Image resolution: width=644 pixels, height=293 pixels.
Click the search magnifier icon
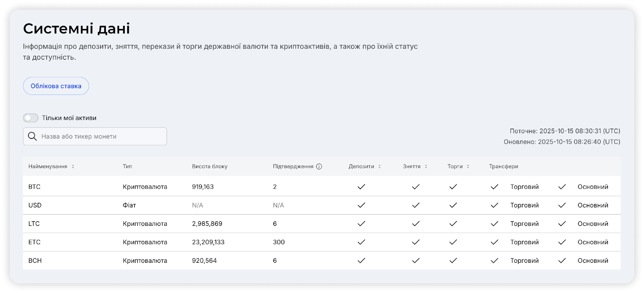tap(33, 136)
